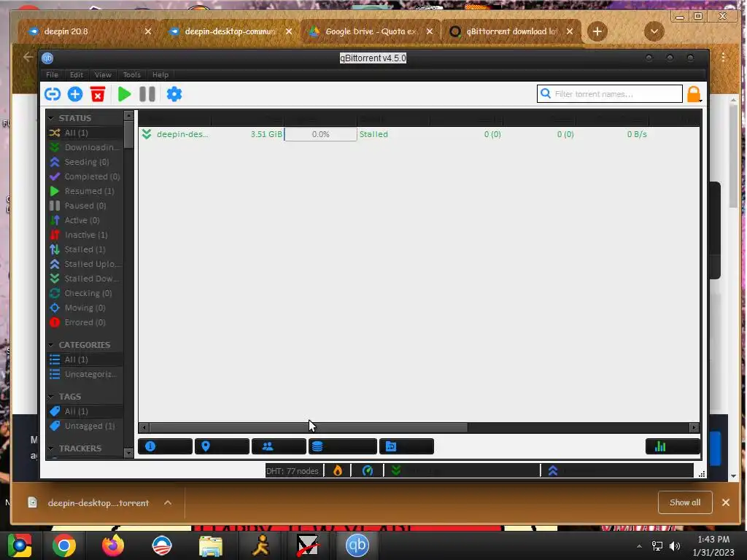Screen dimensions: 747x560
Task: Open the file explorer folder taskbar icon
Action: 211,545
